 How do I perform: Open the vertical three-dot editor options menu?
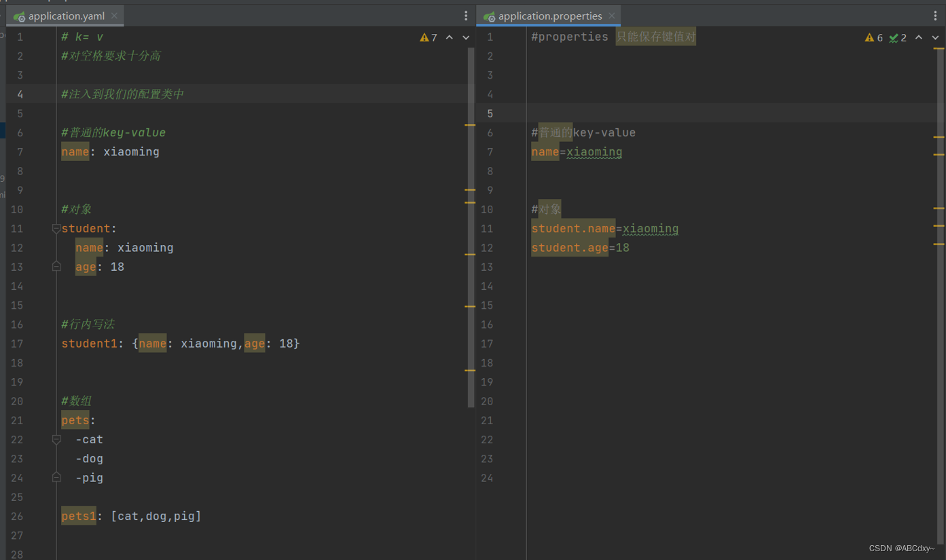466,15
